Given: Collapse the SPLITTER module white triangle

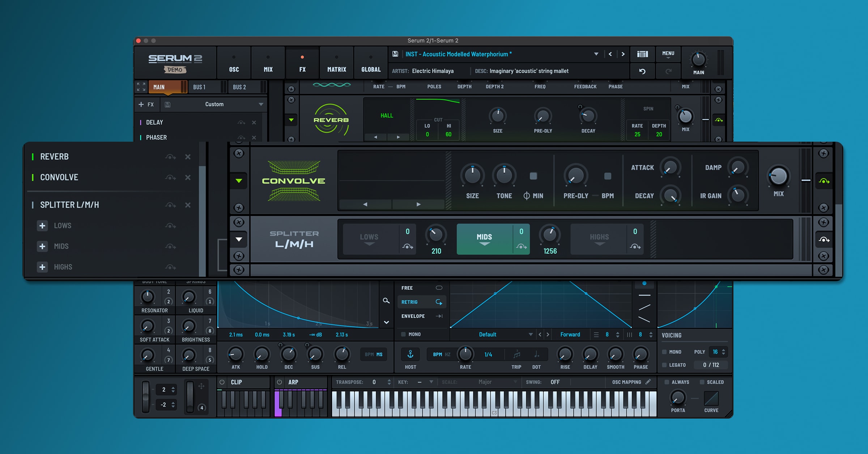Looking at the screenshot, I should point(239,239).
